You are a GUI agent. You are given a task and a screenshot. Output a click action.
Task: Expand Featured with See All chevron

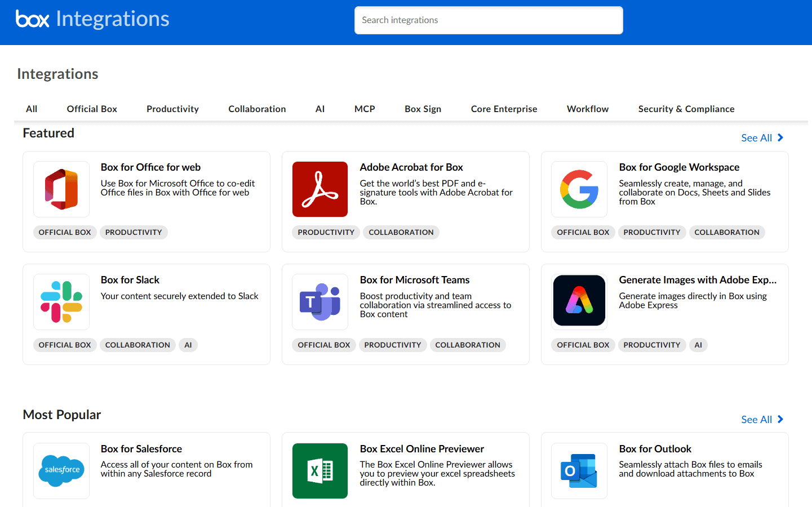pos(780,138)
